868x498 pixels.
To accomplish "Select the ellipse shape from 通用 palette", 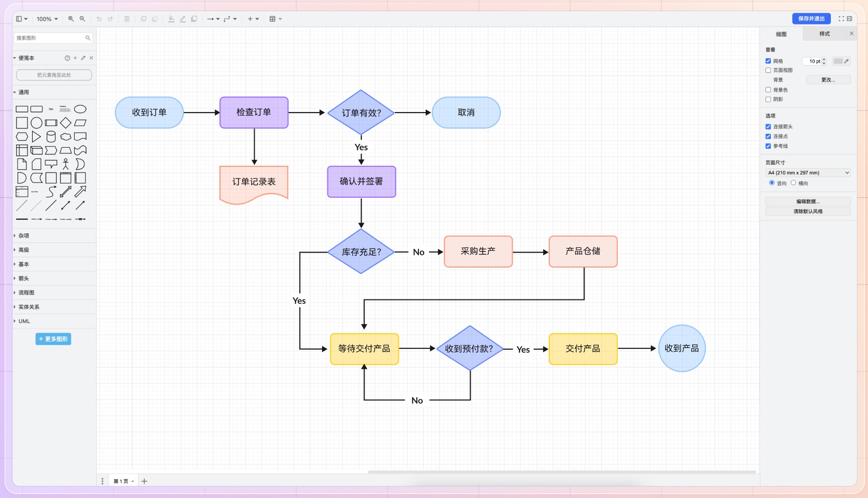I will 80,109.
